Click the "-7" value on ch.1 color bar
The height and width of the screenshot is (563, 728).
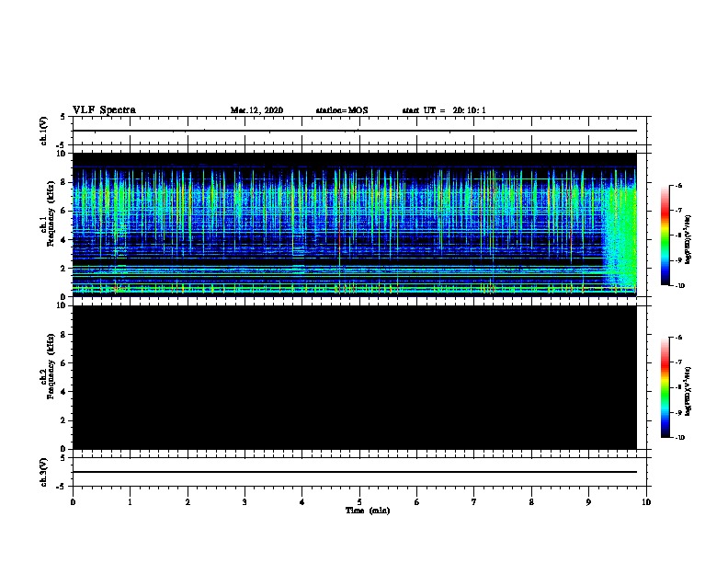[x=678, y=211]
